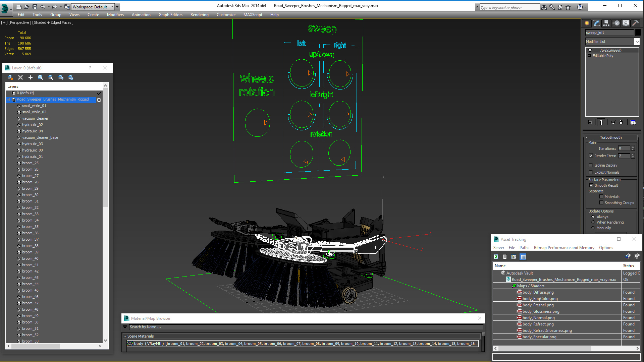Redo the action with the redo arrow

pos(54,7)
